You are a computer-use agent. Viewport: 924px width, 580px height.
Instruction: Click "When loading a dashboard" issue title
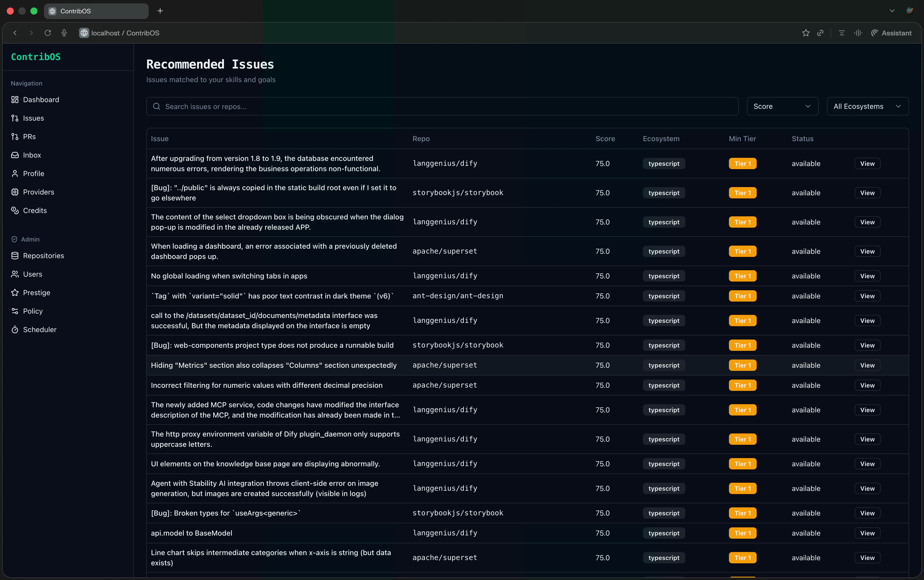click(274, 251)
